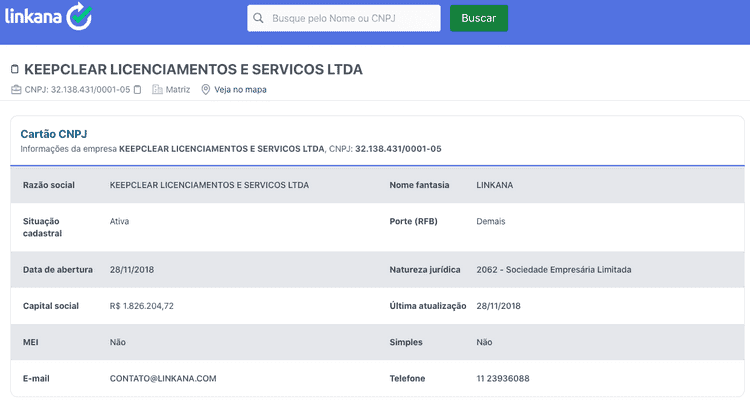Screen dimensions: 750x403
Task: Open the Veja no mapa link
Action: coord(240,89)
